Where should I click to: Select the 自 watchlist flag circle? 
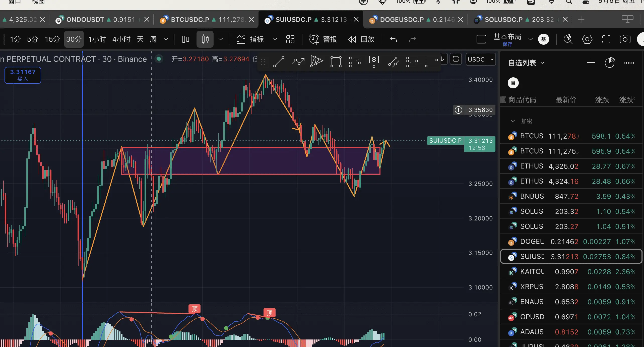coord(513,83)
